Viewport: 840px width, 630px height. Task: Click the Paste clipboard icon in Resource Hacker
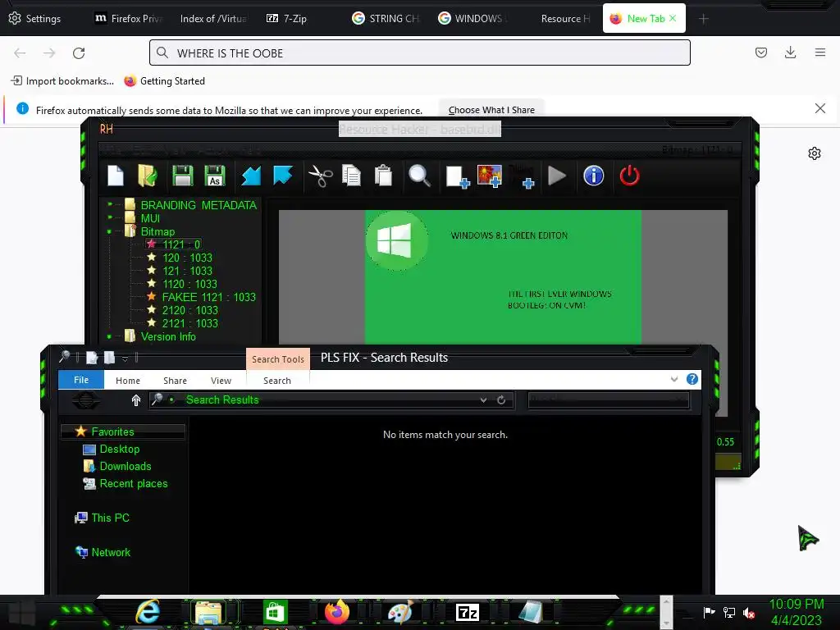pos(383,176)
